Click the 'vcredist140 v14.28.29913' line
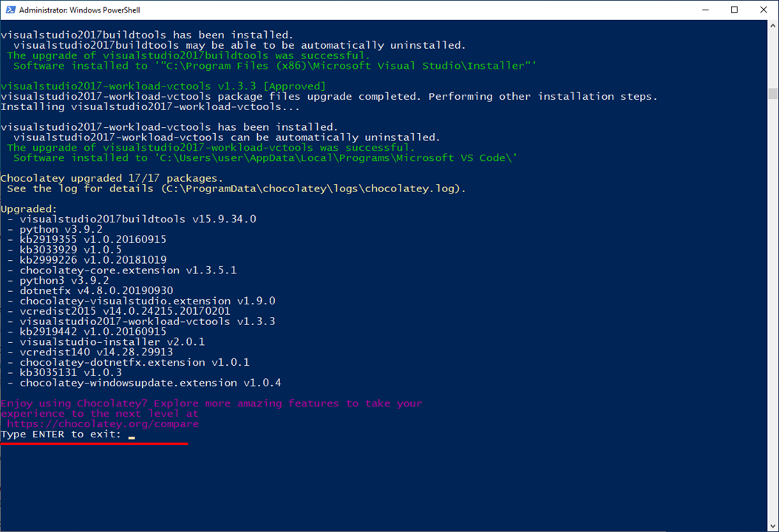This screenshot has height=532, width=779. point(96,352)
